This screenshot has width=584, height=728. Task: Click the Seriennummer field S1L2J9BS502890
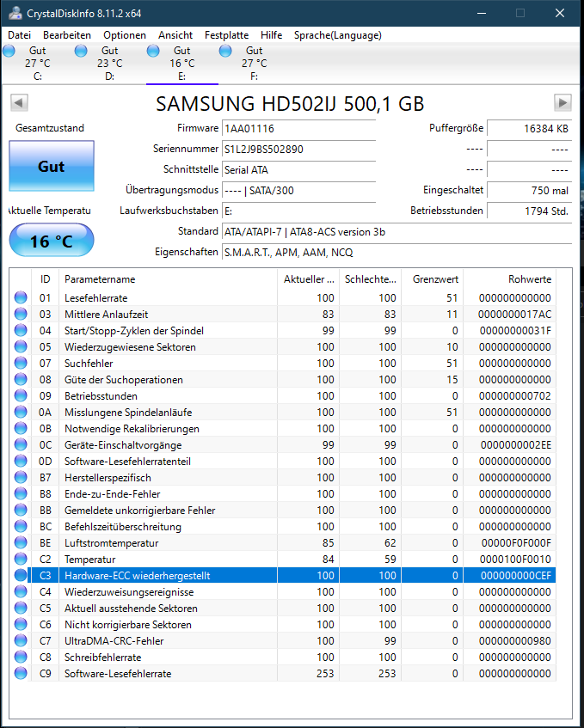pyautogui.click(x=298, y=149)
